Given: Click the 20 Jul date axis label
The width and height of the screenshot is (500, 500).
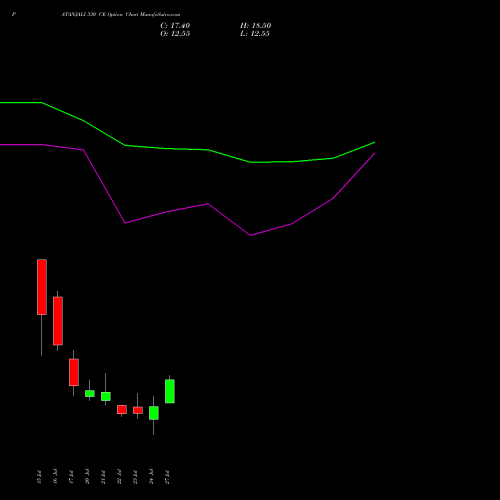Looking at the screenshot, I should pos(87,477).
